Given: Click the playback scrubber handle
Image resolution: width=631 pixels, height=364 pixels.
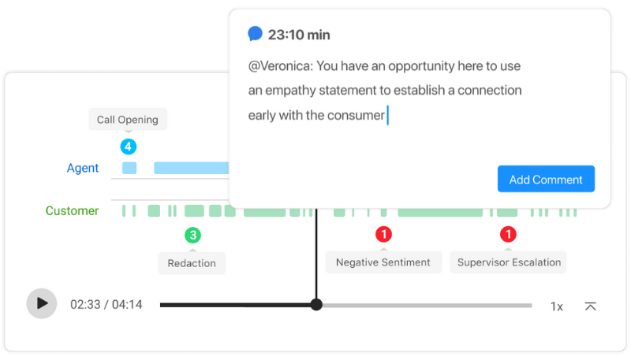Looking at the screenshot, I should [x=317, y=305].
